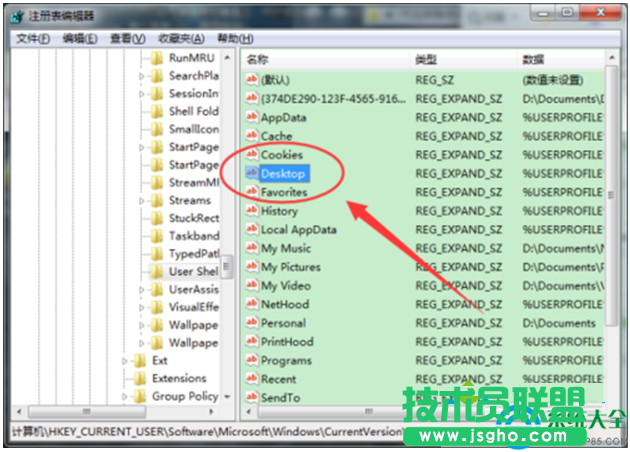The width and height of the screenshot is (630, 452).
Task: Expand the Ext tree node
Action: pyautogui.click(x=125, y=361)
